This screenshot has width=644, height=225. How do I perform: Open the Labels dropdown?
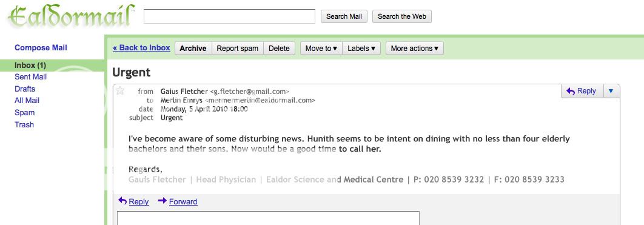pos(361,48)
